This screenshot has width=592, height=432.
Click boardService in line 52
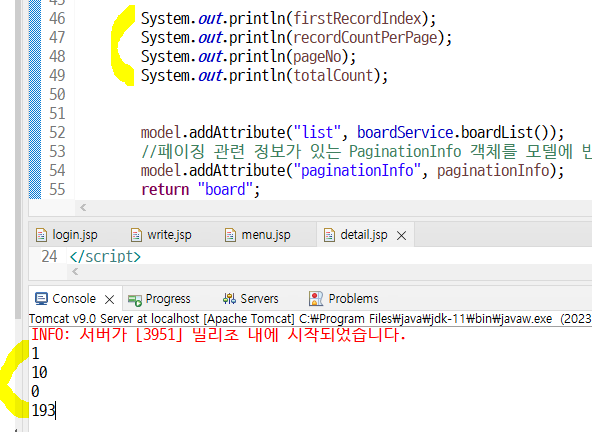(405, 133)
